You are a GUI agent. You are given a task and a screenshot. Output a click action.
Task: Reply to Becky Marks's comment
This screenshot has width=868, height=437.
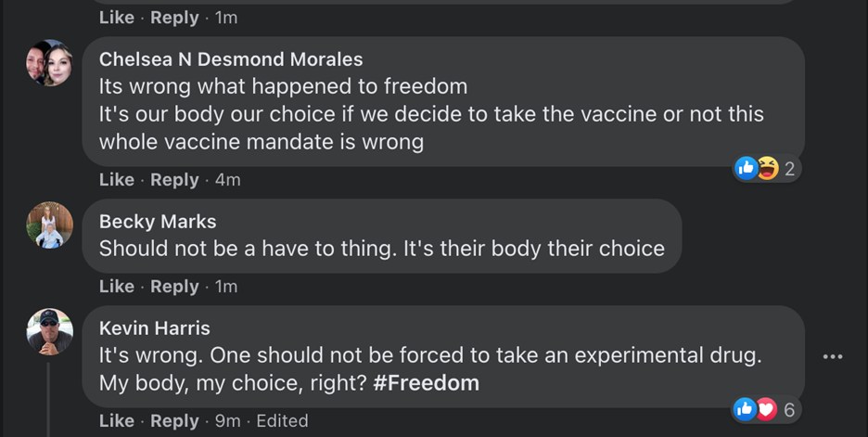point(174,287)
